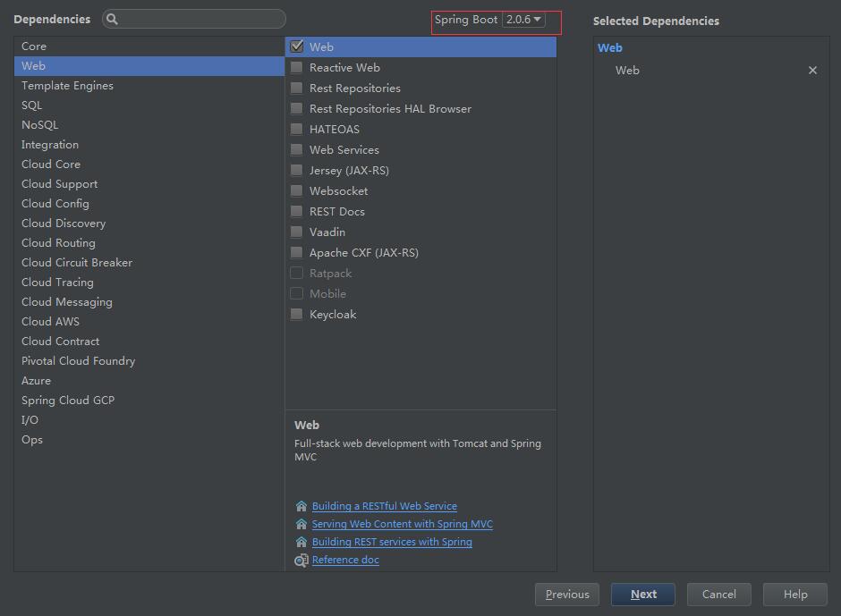
Task: Click the blue Web group heading in Selected Dependencies
Action: [x=610, y=47]
